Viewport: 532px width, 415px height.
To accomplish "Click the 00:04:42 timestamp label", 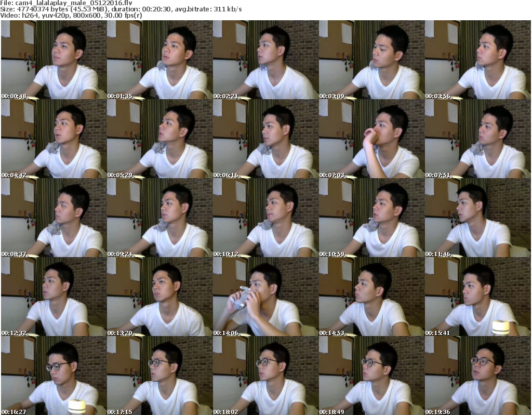I will tap(15, 175).
